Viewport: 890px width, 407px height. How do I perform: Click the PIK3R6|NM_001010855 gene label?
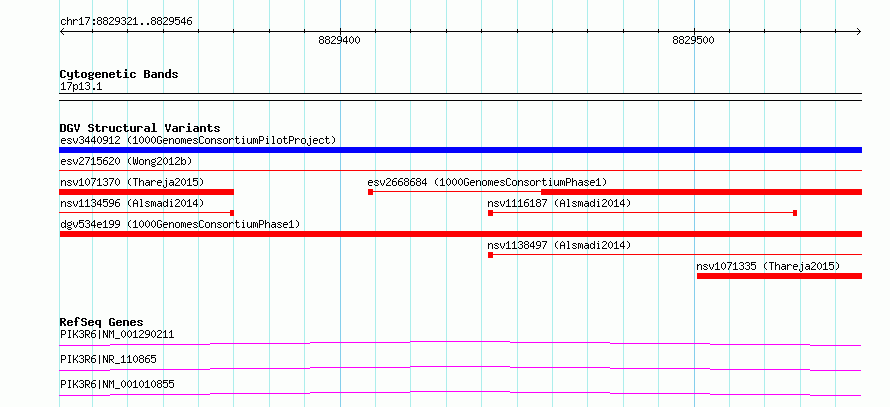[x=117, y=384]
